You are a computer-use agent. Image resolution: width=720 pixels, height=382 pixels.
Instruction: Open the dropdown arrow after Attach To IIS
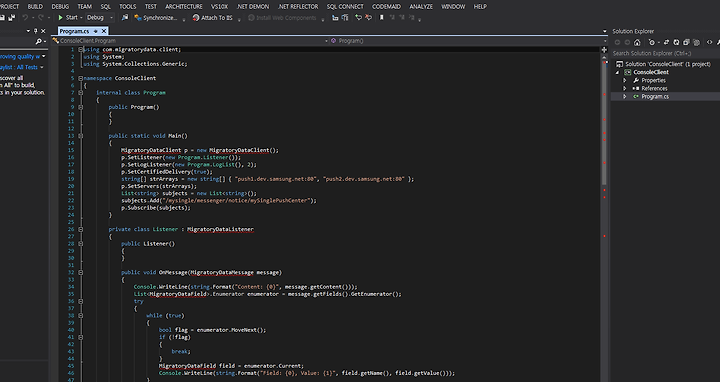239,19
